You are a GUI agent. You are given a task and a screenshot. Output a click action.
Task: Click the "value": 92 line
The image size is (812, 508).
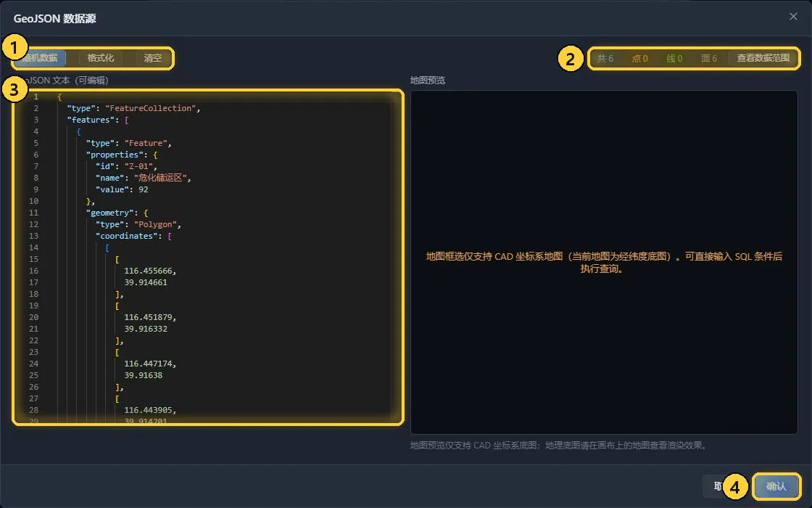[123, 189]
